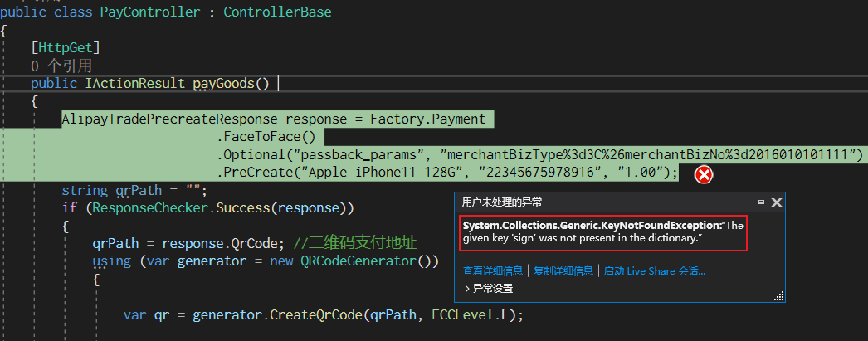
Task: Click the popup resize grip corner
Action: click(x=779, y=296)
